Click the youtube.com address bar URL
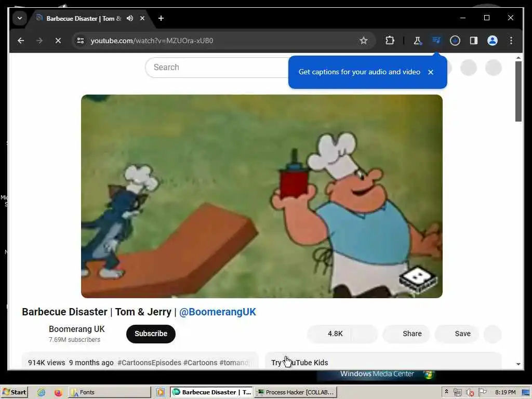 click(x=152, y=41)
